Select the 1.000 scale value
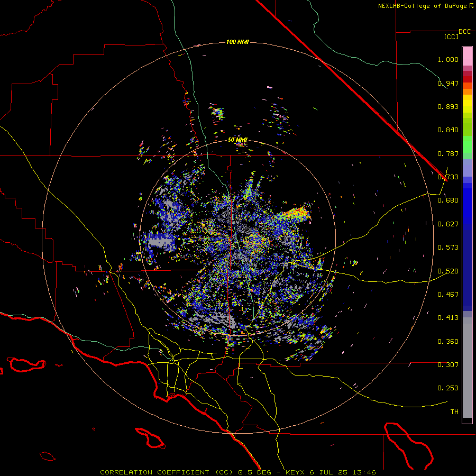Screen dimensions: 476x476 tap(448, 59)
